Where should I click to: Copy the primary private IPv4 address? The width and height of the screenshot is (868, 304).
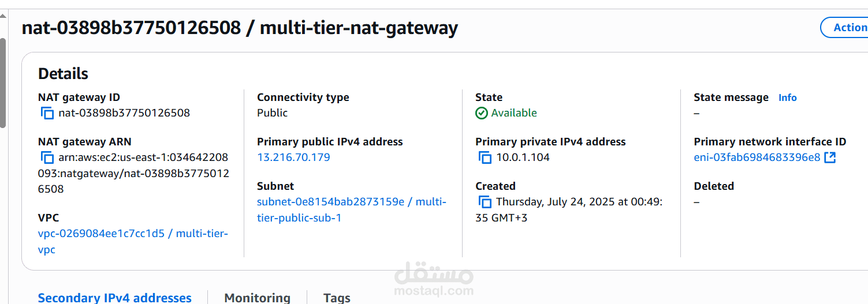485,157
